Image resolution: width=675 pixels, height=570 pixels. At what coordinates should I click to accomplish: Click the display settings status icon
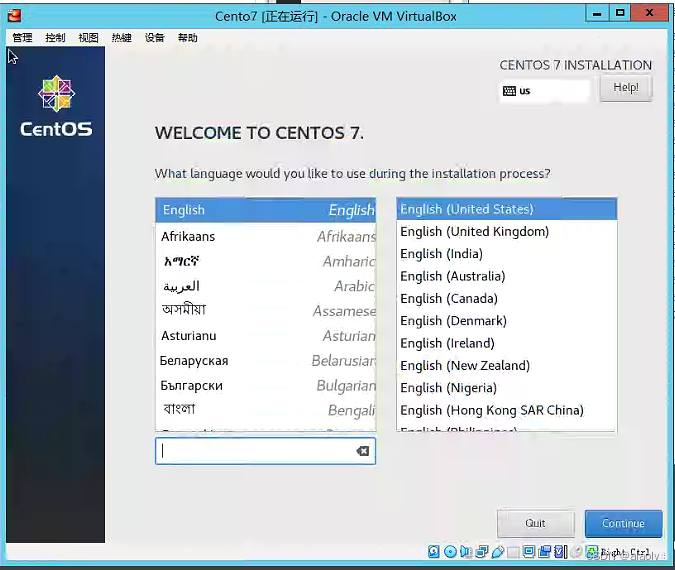[529, 551]
